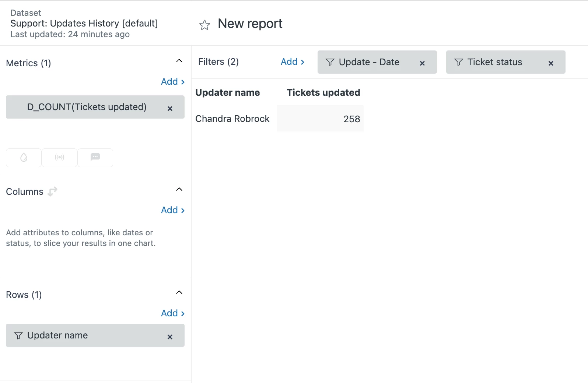Add a new metric

pyautogui.click(x=172, y=82)
